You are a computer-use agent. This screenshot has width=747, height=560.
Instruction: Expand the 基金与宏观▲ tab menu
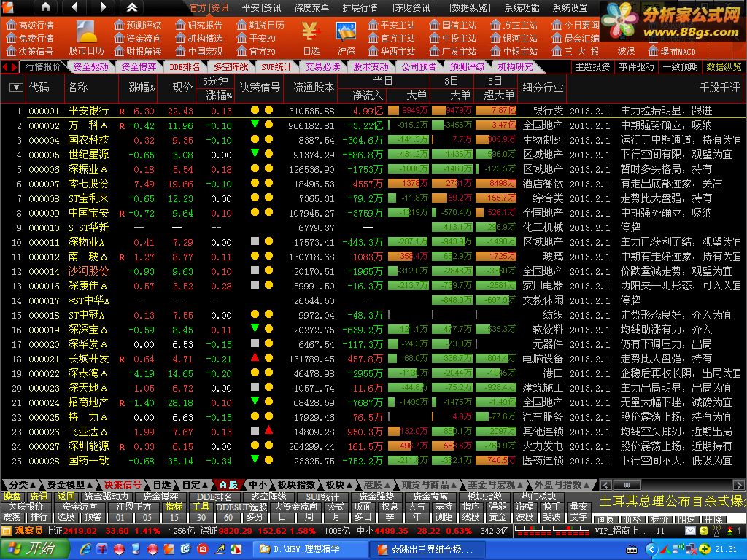coord(495,485)
